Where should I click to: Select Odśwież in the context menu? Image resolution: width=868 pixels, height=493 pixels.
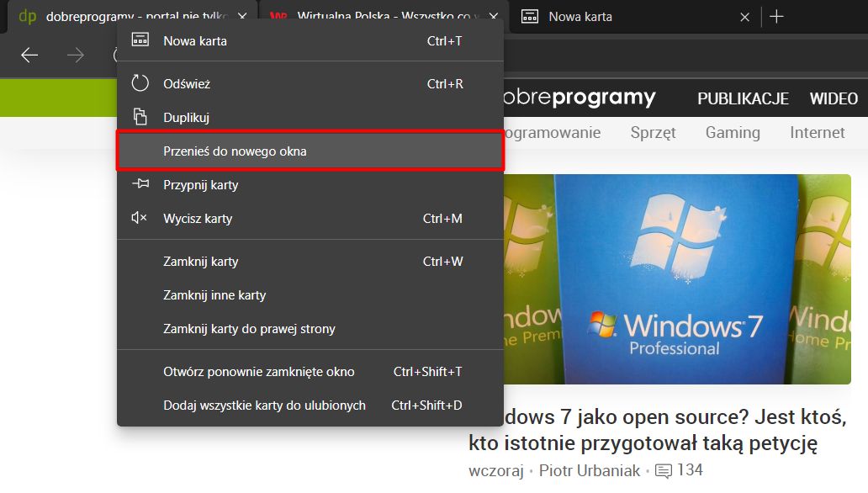[x=310, y=83]
